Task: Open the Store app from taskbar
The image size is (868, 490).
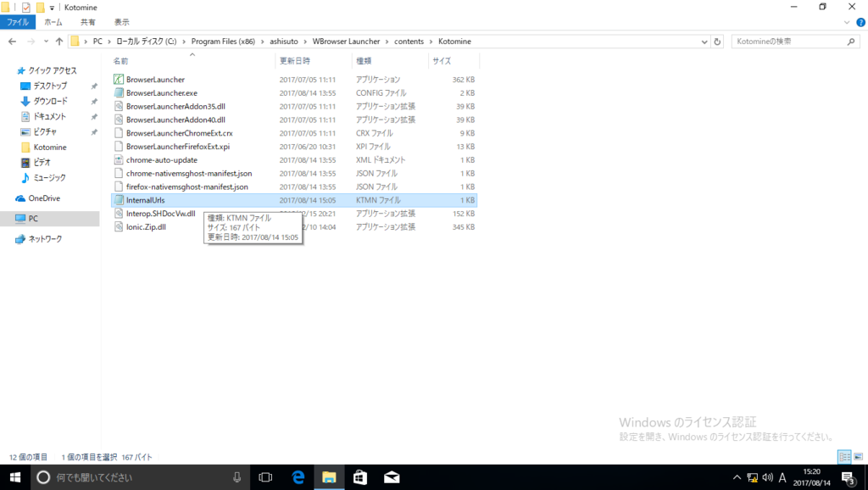Action: [360, 477]
